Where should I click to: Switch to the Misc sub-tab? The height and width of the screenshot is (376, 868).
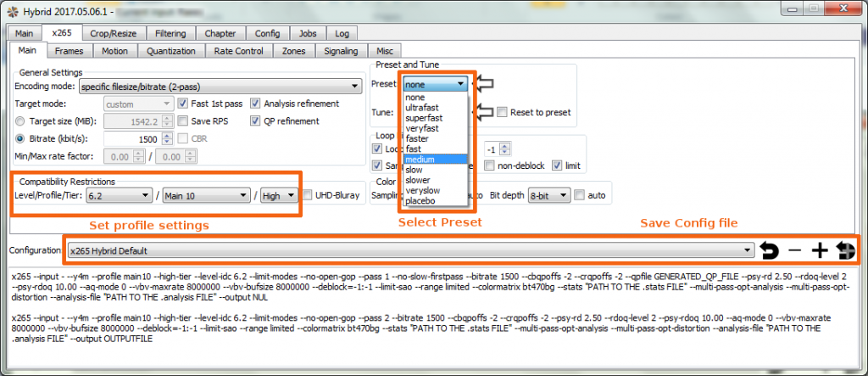coord(385,51)
